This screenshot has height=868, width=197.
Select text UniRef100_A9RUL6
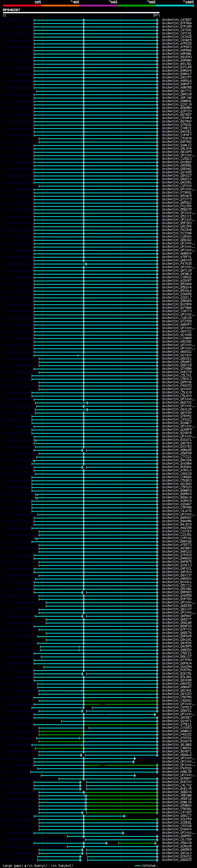(x=177, y=81)
